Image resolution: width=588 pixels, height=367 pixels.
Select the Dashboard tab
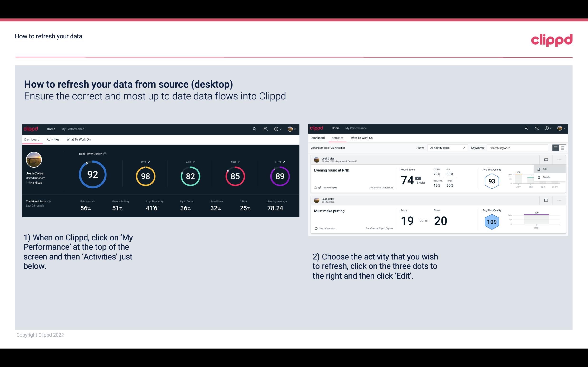click(32, 139)
